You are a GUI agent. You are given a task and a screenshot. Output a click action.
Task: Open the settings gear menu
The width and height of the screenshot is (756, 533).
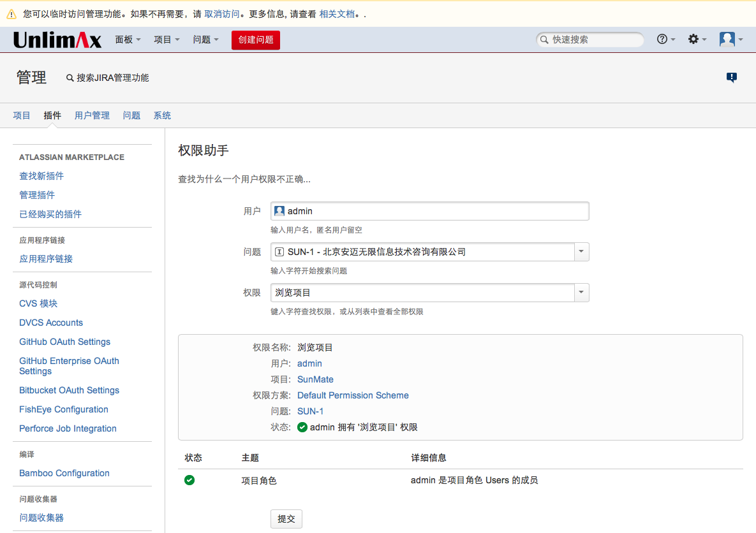tap(693, 40)
